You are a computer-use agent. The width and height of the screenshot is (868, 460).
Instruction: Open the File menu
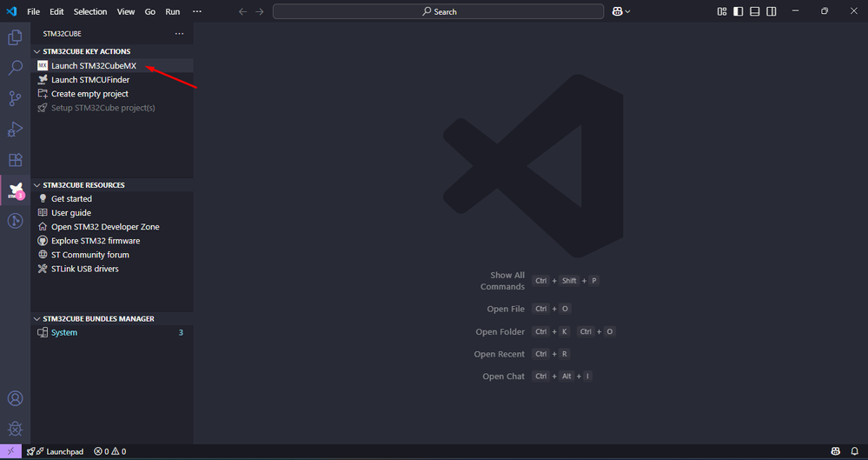tap(33, 11)
